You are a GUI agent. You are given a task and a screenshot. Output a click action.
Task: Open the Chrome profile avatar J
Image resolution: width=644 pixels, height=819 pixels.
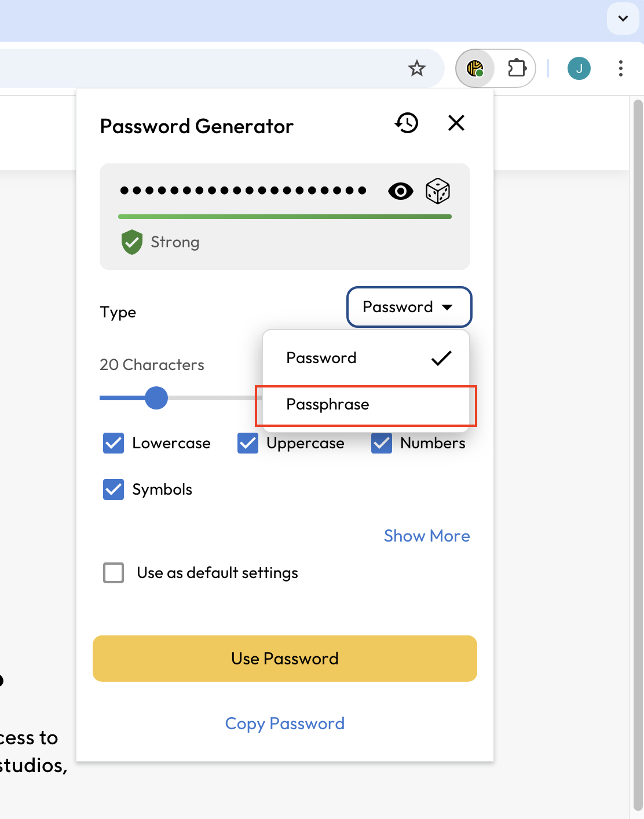tap(579, 68)
